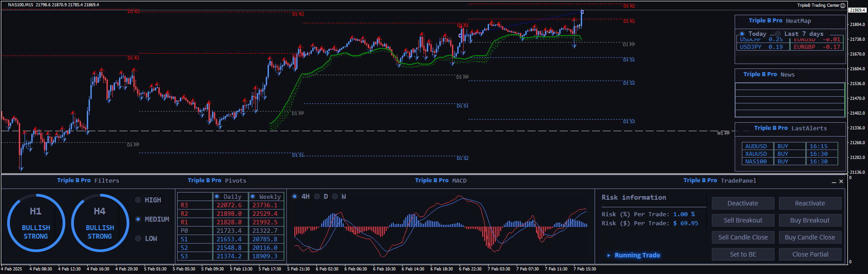Close the TradePanel with the X icon
Image resolution: width=868 pixels, height=274 pixels.
click(841, 181)
